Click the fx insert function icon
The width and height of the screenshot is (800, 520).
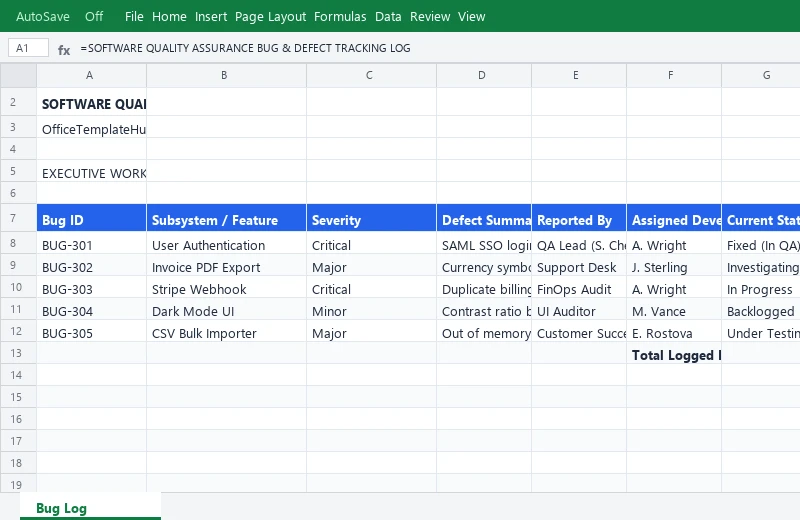click(x=64, y=49)
